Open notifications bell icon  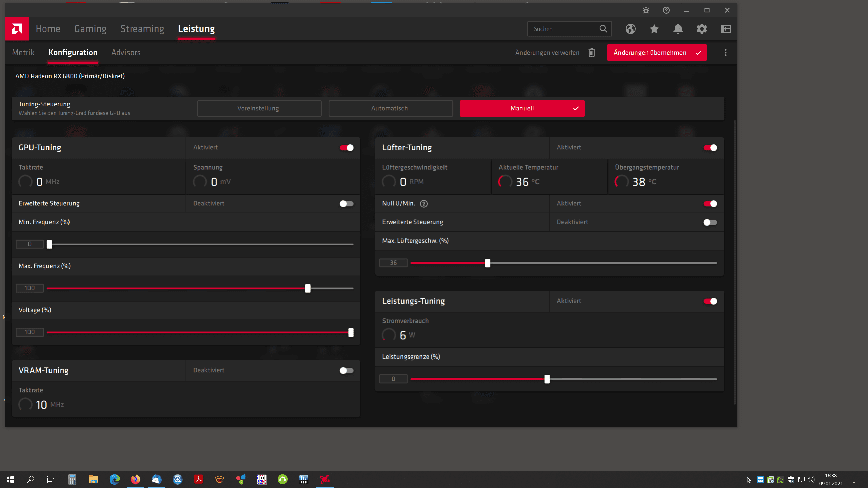[x=678, y=29]
